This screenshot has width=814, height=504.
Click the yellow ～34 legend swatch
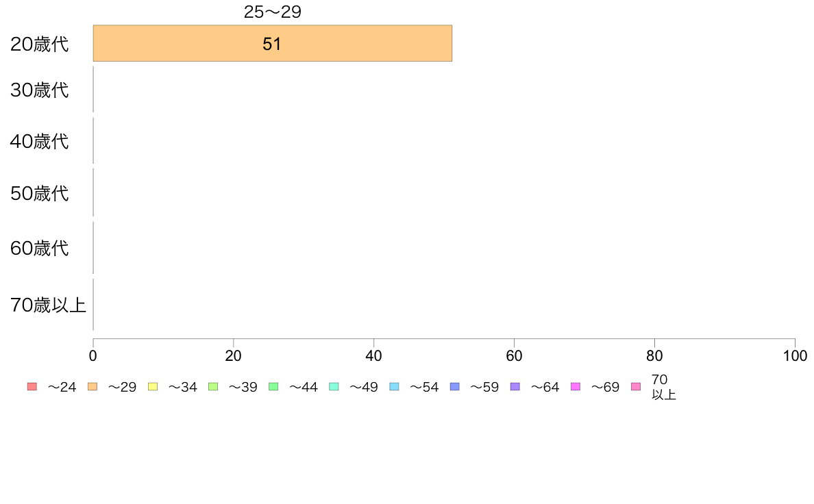pos(153,387)
